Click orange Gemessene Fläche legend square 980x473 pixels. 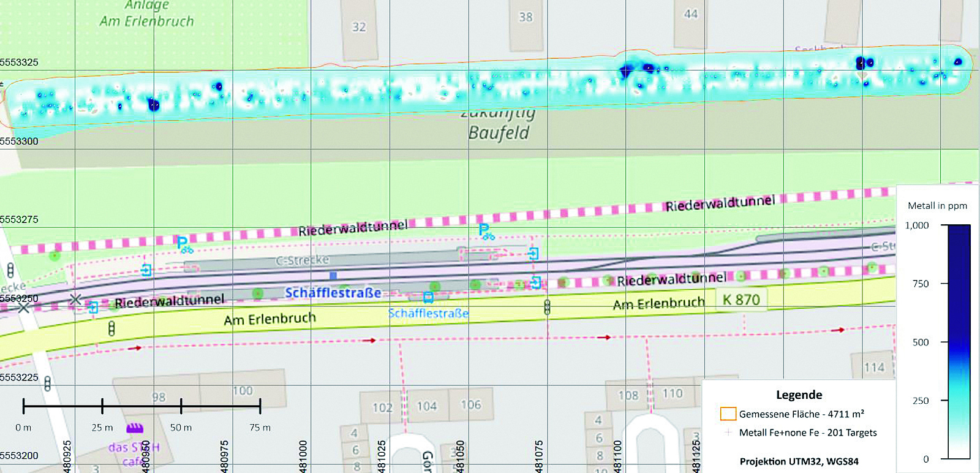point(728,414)
